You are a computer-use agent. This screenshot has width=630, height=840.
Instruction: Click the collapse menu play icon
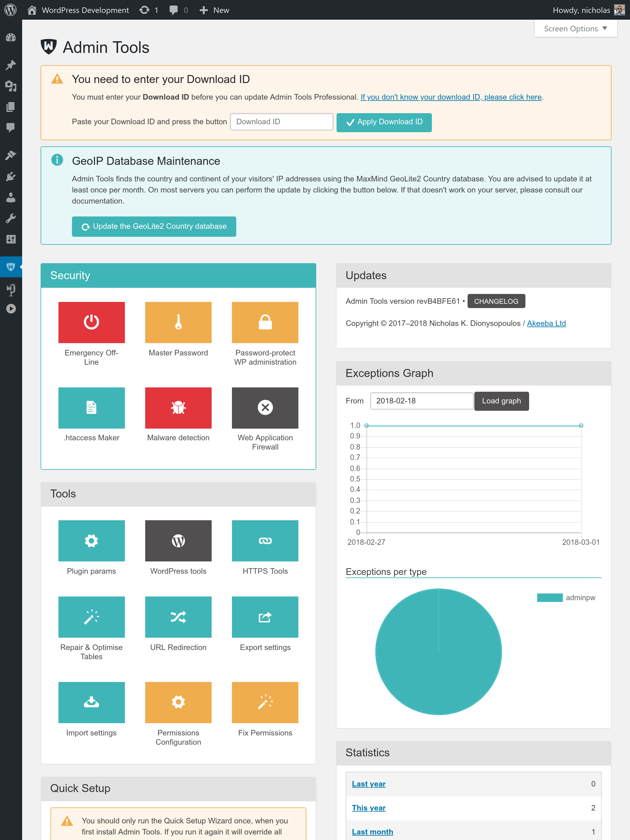pos(11,309)
